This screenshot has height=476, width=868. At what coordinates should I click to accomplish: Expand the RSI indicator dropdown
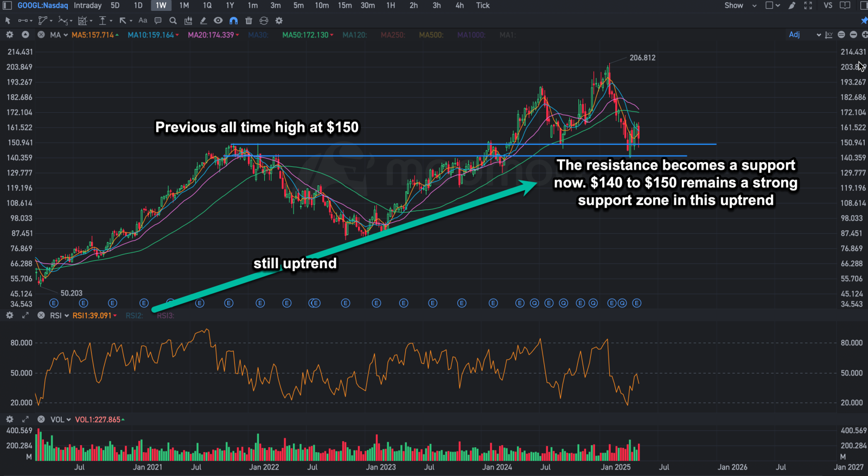coord(59,316)
